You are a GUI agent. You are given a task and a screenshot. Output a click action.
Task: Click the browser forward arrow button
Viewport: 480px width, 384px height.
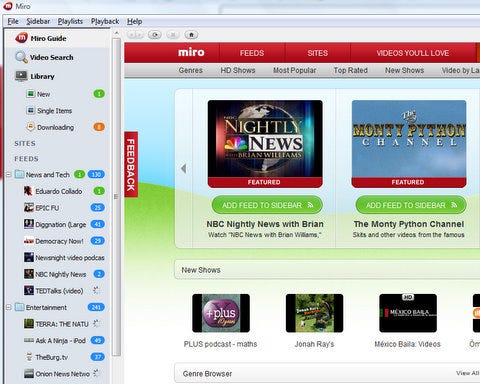139,35
